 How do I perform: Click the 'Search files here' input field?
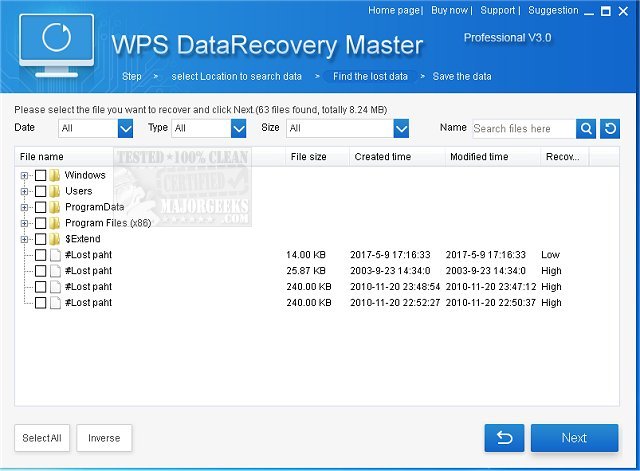tap(524, 129)
